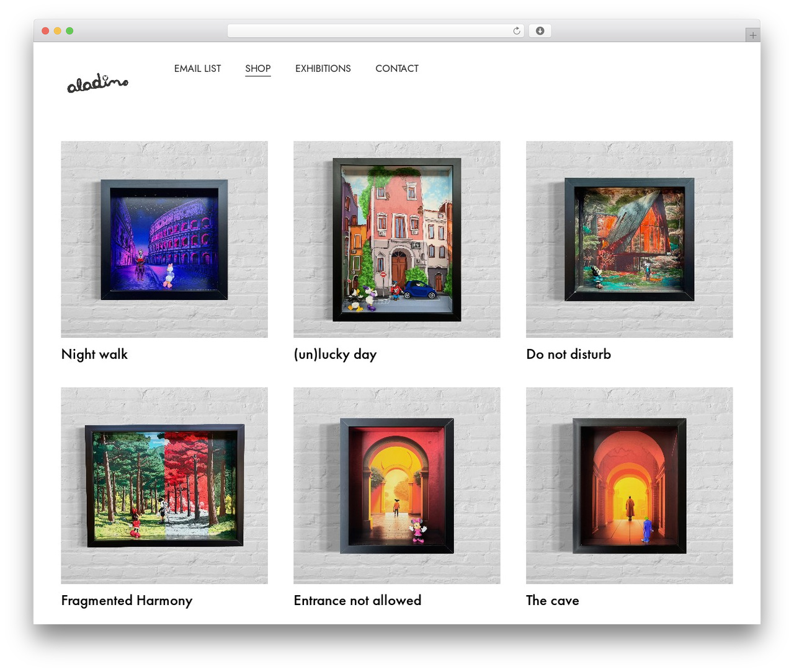View the (un)lucky day artwork image
This screenshot has height=672, width=794.
pos(397,239)
